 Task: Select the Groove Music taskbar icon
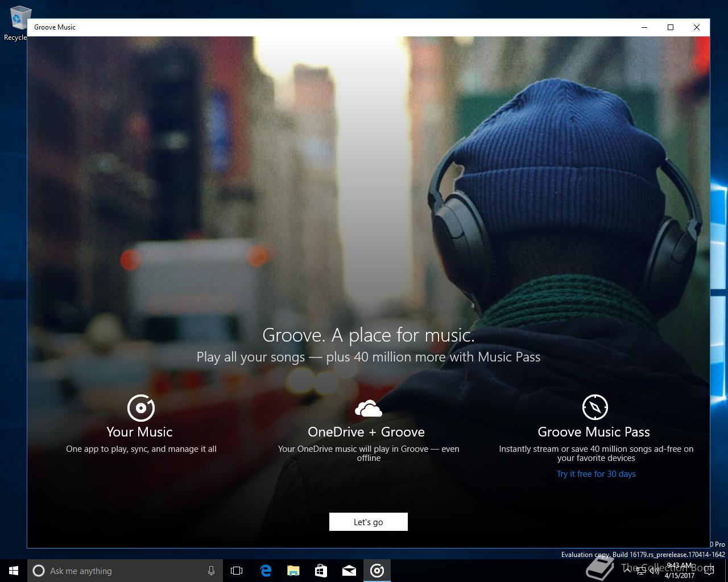tap(377, 571)
